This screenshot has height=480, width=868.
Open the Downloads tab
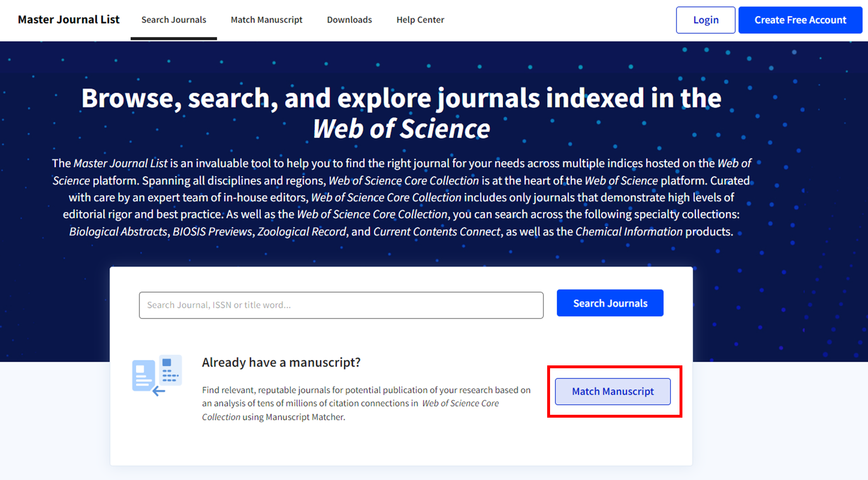(350, 20)
